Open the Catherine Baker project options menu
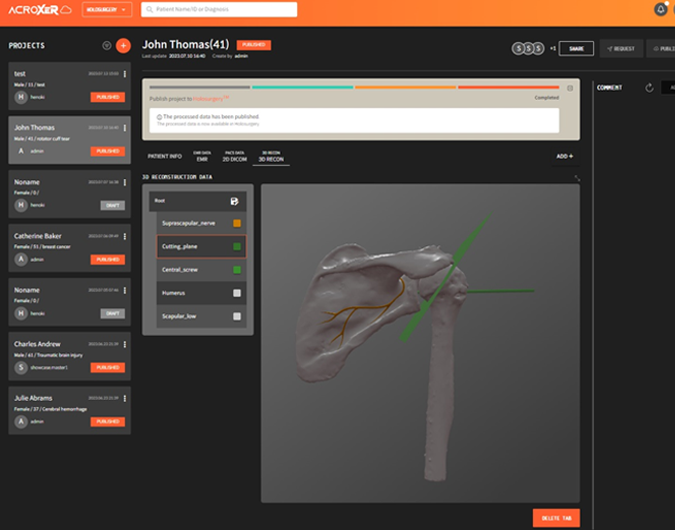 click(124, 237)
